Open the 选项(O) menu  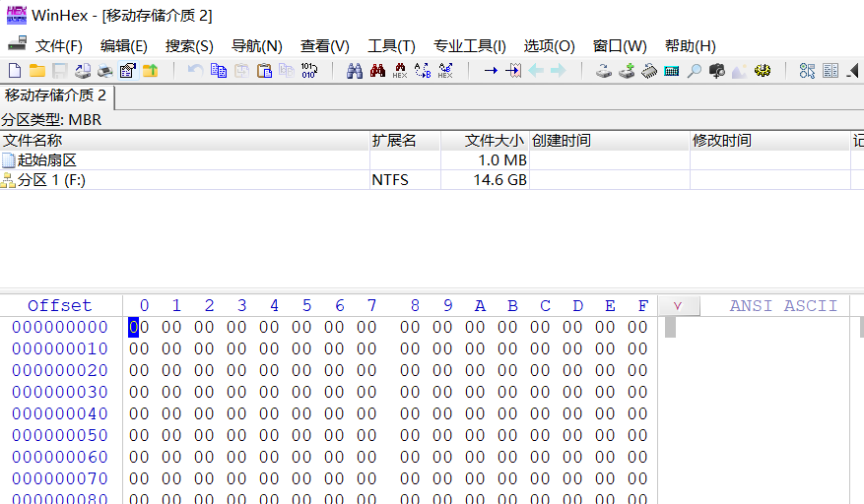549,45
